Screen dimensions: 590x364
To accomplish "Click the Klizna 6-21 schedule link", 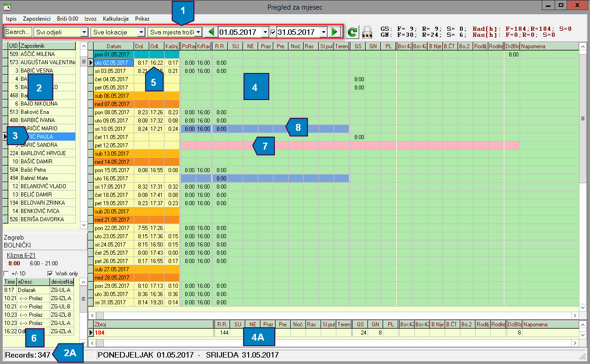I will tap(22, 255).
